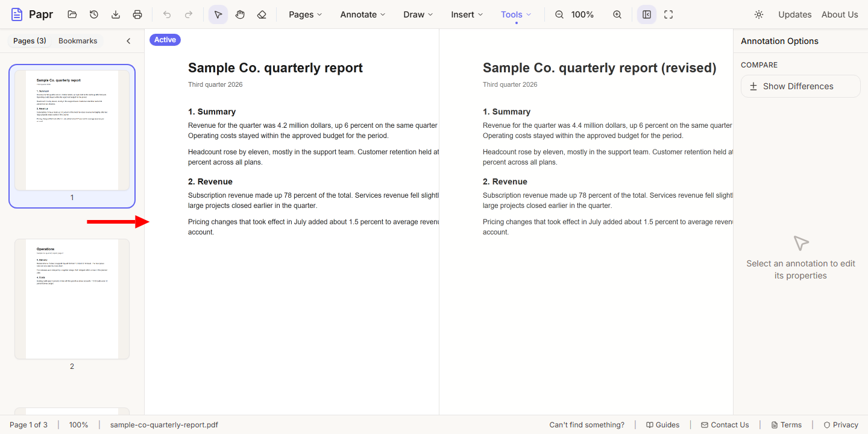Image resolution: width=868 pixels, height=434 pixels.
Task: Select the hand pan tool
Action: coord(240,14)
